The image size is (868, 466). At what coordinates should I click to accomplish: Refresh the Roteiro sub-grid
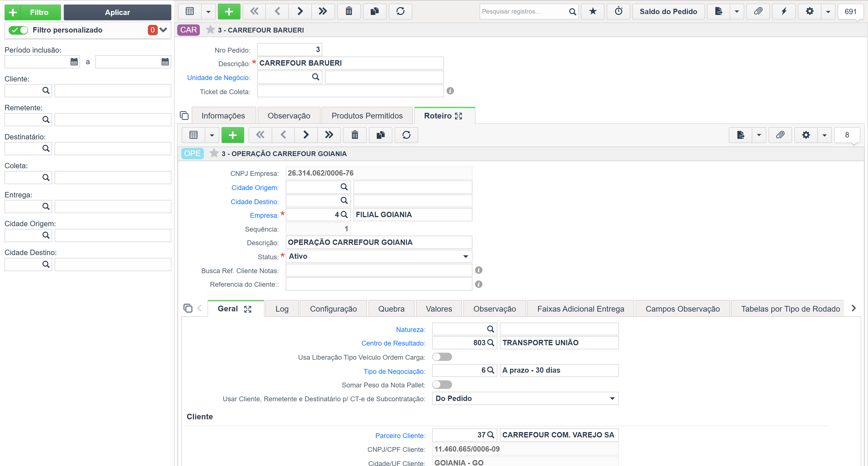(406, 135)
